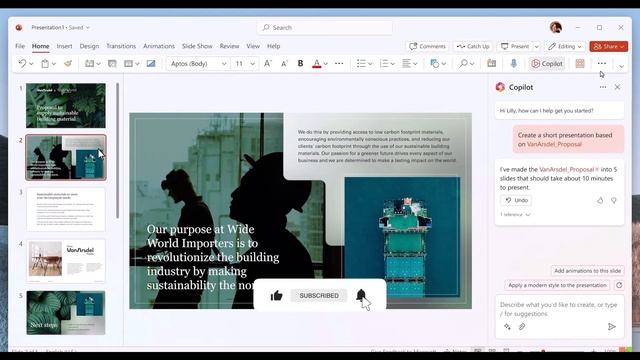Viewport: 640px width, 360px height.
Task: Click the user profile picture
Action: click(556, 27)
